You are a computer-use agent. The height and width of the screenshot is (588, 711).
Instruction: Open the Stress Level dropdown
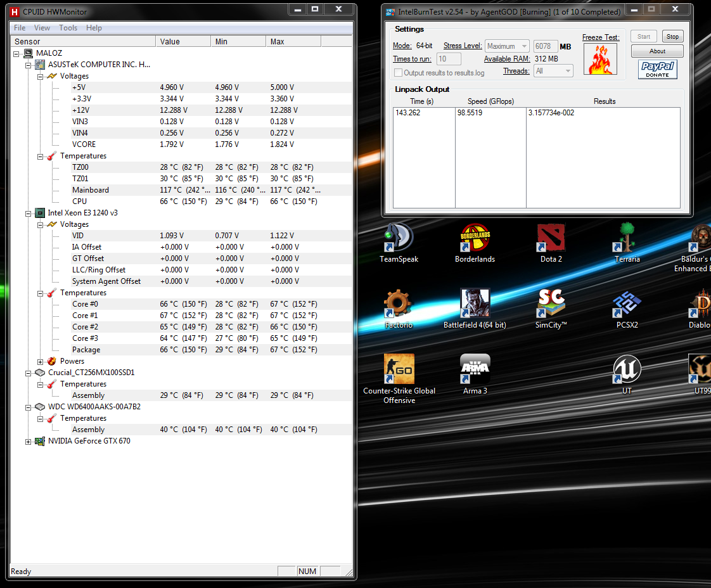(506, 46)
